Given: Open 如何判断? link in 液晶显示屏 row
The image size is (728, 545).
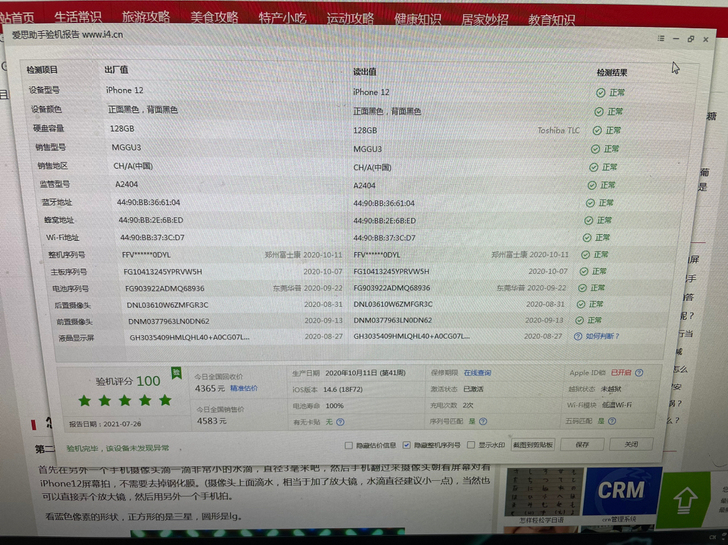Looking at the screenshot, I should [x=602, y=336].
